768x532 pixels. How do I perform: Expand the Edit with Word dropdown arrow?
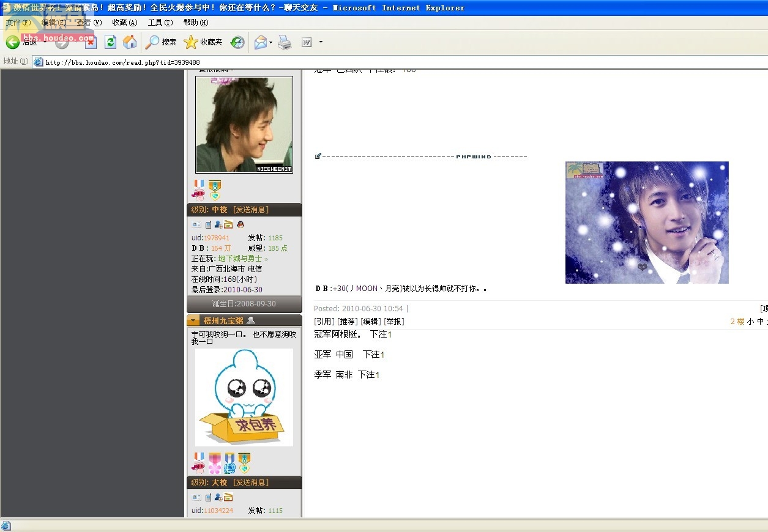pos(321,42)
